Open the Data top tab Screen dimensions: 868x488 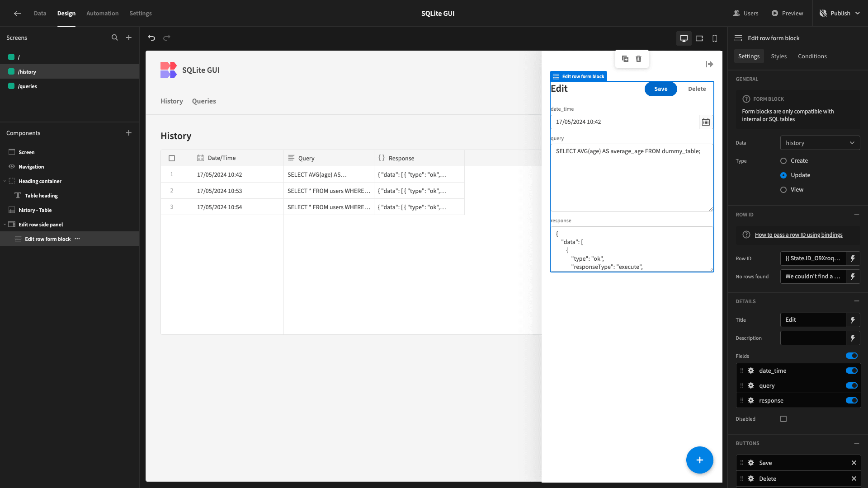coord(40,14)
